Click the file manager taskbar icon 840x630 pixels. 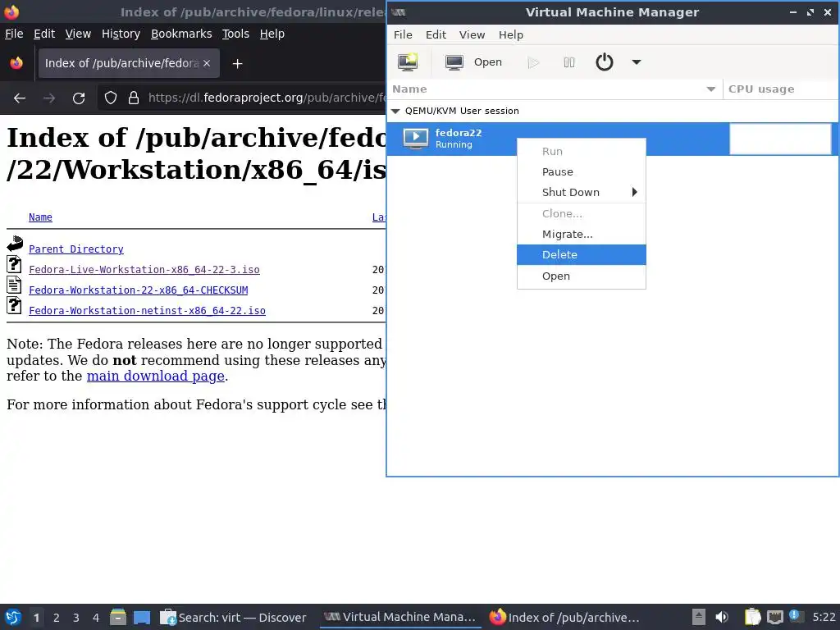pyautogui.click(x=118, y=618)
